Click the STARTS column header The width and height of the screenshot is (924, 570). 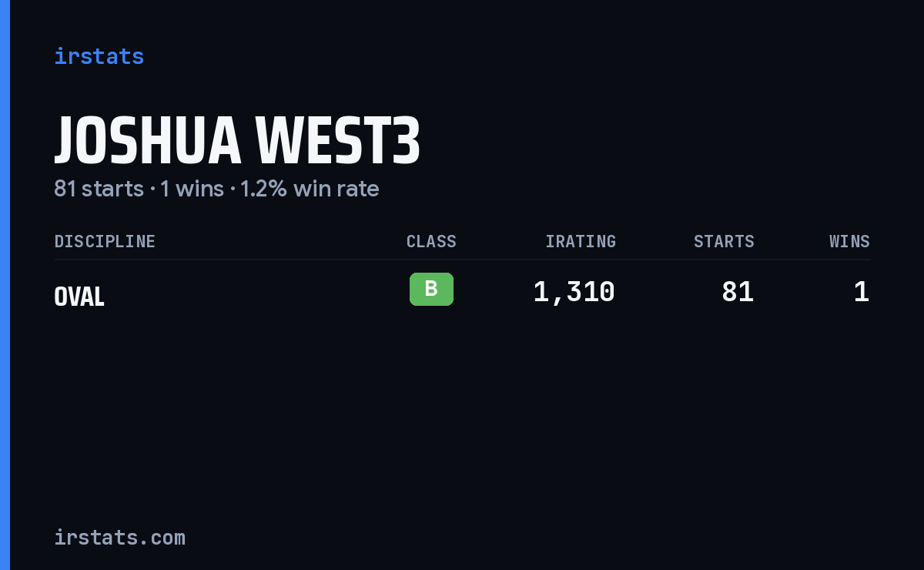click(724, 241)
